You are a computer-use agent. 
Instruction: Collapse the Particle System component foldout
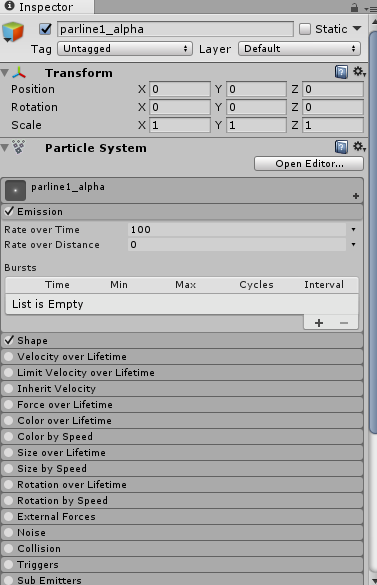pyautogui.click(x=4, y=148)
